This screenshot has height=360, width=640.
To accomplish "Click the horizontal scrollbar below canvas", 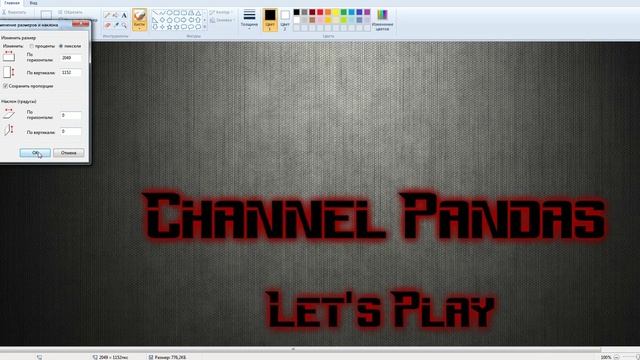I will tap(300, 350).
